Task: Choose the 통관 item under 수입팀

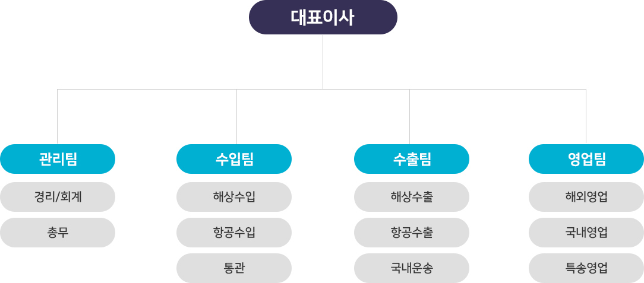Action: click(x=234, y=268)
